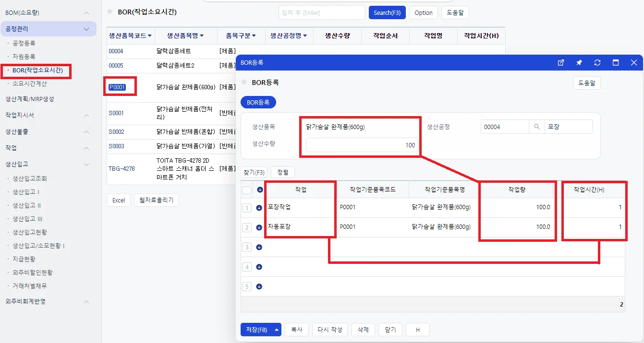The width and height of the screenshot is (644, 343).
Task: Click the 생산수량 input field showing 100
Action: click(362, 145)
